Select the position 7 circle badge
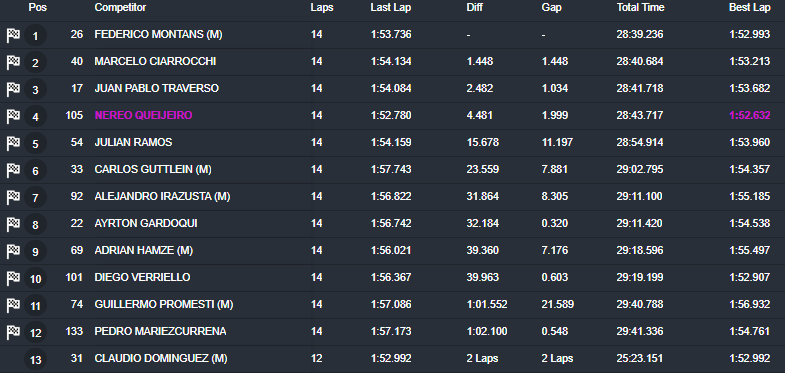This screenshot has height=373, width=785. [x=36, y=197]
